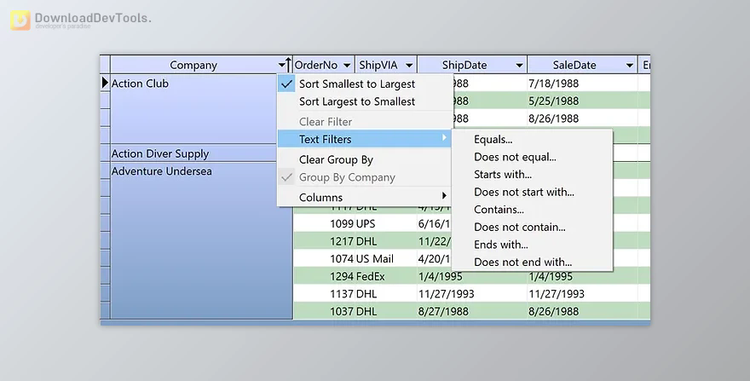Click the 1037 order number cell
The height and width of the screenshot is (381, 750).
tap(324, 312)
